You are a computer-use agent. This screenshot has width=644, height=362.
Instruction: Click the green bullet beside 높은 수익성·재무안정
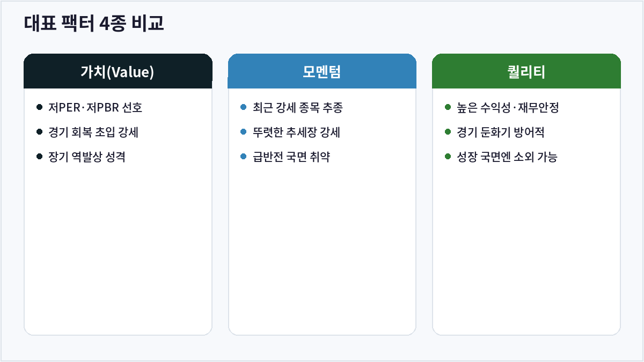tap(448, 107)
